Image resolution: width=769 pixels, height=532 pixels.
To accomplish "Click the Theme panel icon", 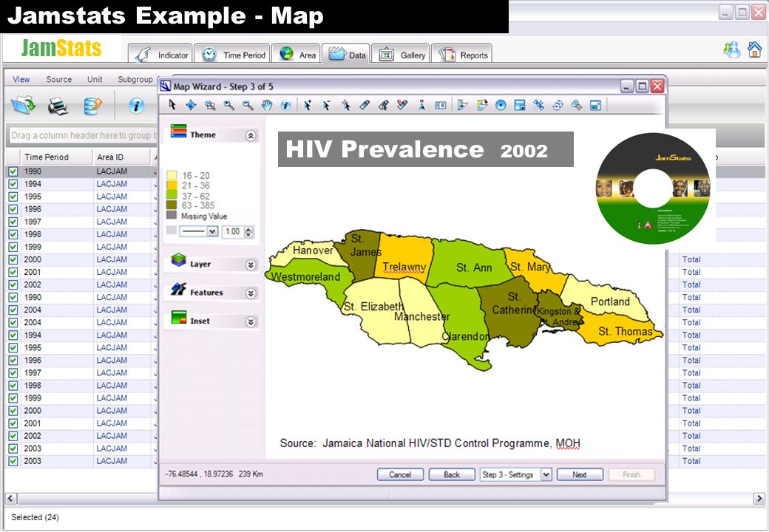I will point(178,132).
